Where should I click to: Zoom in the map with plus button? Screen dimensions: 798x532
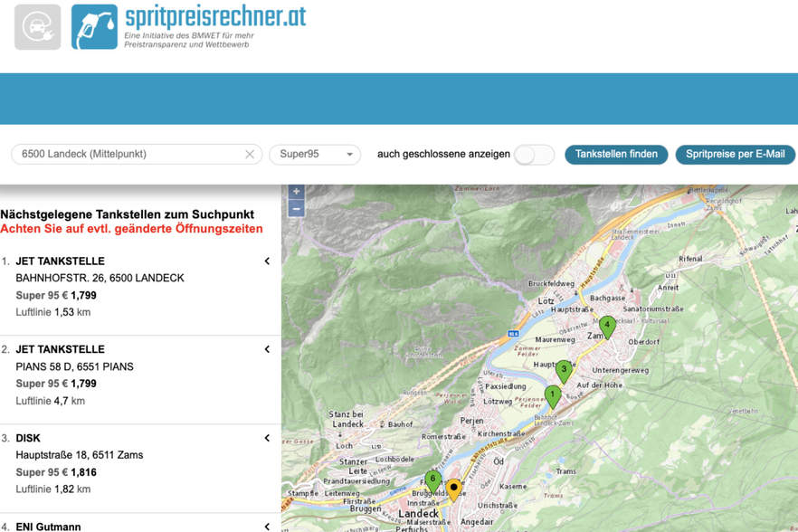tap(296, 192)
